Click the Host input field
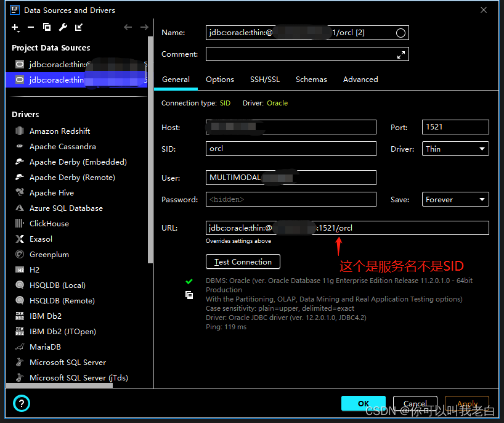Viewport: 504px width, 423px height. [291, 127]
